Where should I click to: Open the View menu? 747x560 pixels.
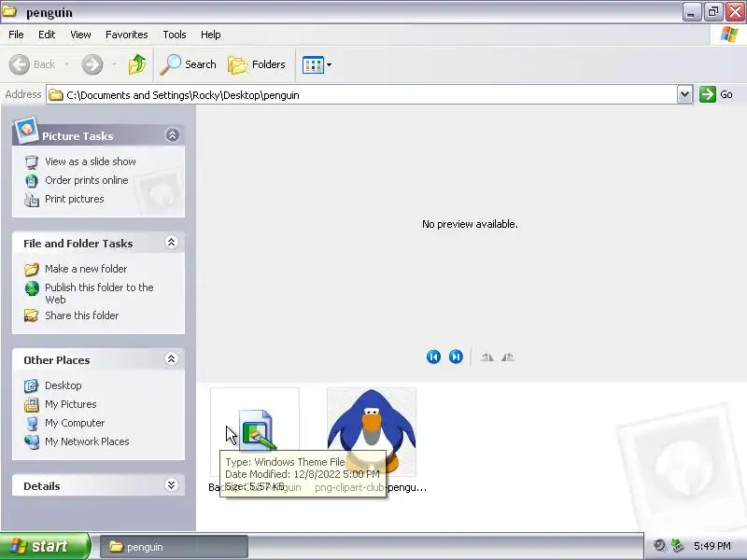pos(80,35)
